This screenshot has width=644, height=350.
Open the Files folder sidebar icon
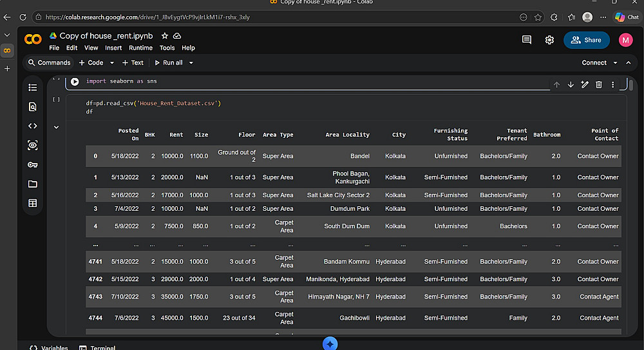(33, 184)
